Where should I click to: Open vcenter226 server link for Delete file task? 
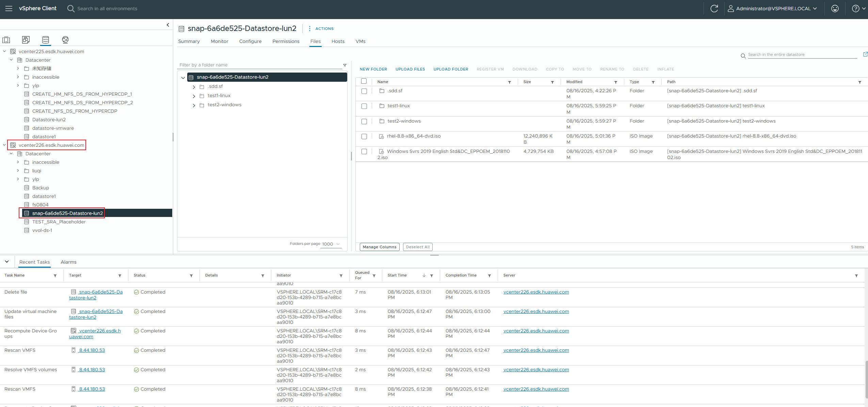(536, 292)
